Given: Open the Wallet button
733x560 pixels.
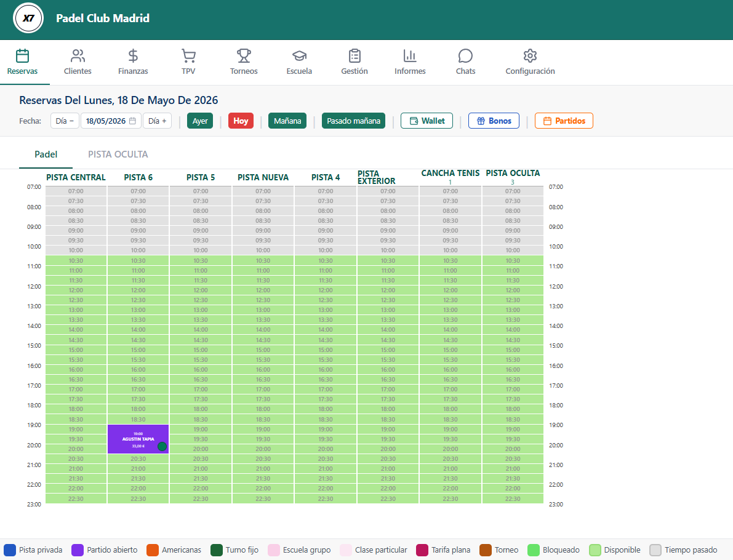Looking at the screenshot, I should (x=427, y=121).
